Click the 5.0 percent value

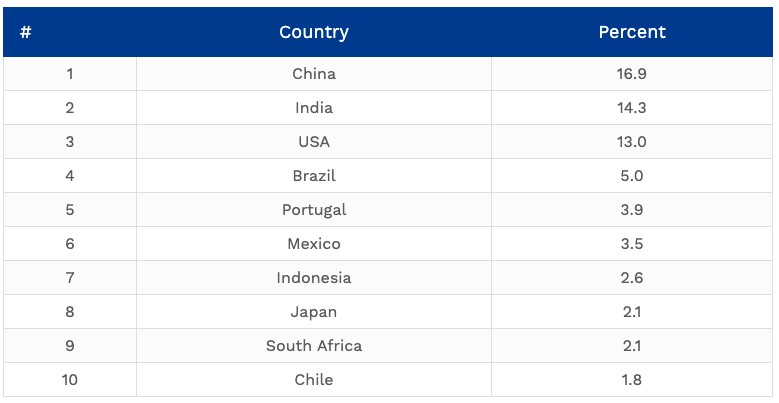pyautogui.click(x=632, y=176)
